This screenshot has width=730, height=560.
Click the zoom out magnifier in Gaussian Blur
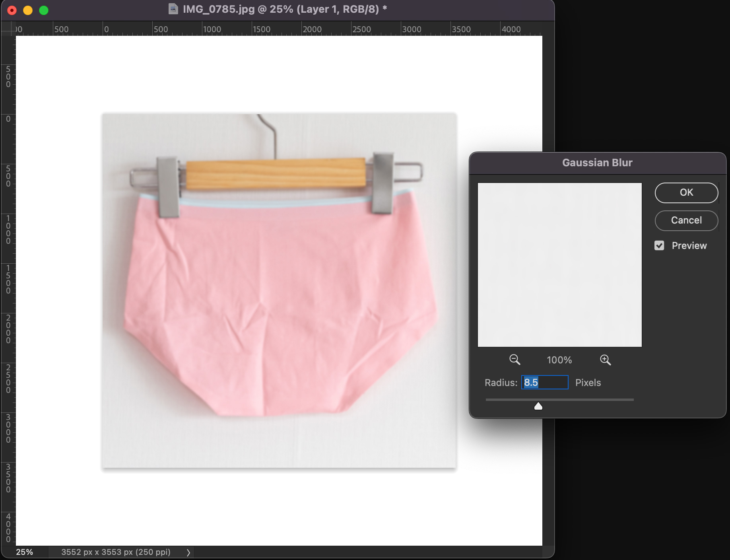click(515, 360)
